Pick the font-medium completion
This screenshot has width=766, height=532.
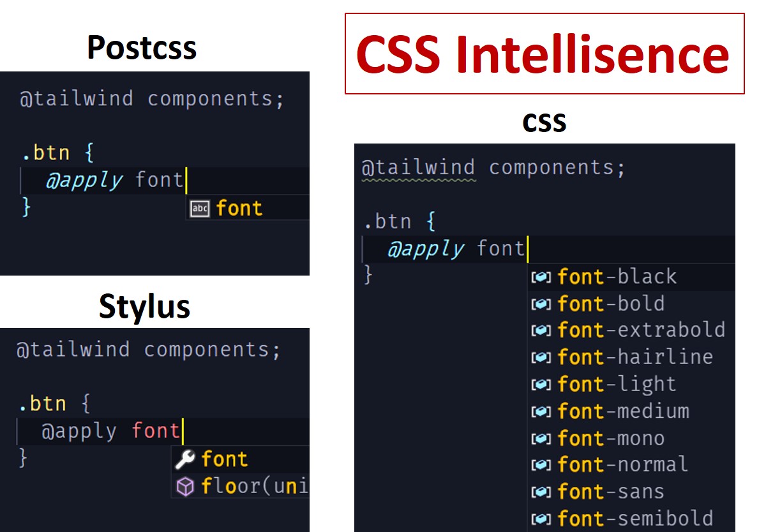(631, 411)
